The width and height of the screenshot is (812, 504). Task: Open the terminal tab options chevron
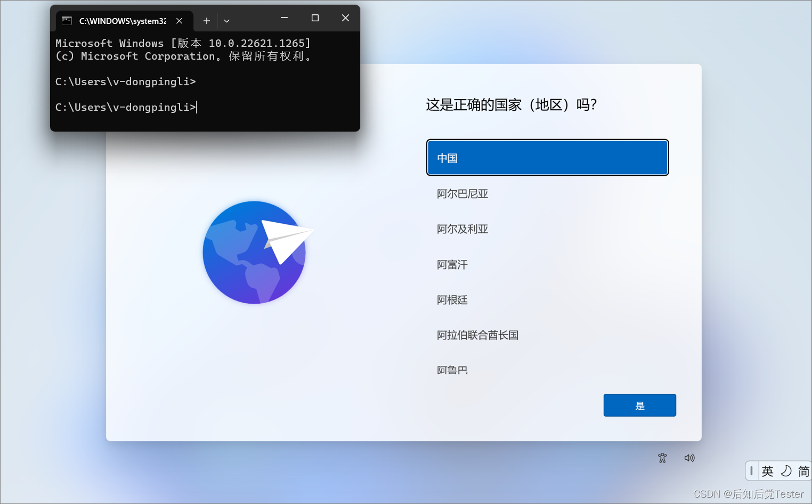[226, 21]
